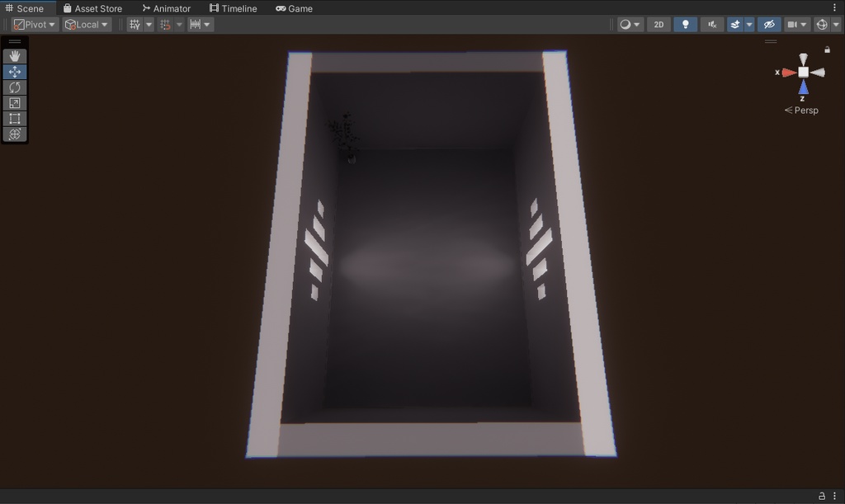Switch to the Asset Store tab

pyautogui.click(x=92, y=8)
